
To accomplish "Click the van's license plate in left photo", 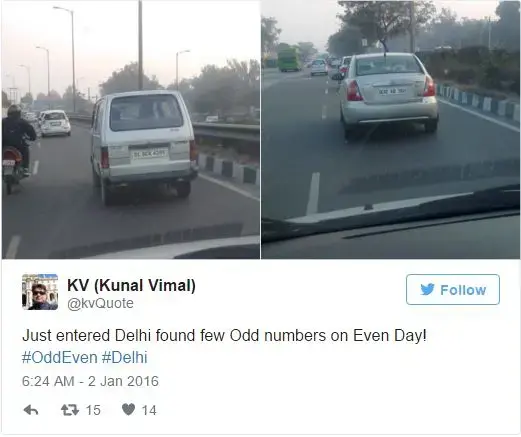I will (149, 154).
